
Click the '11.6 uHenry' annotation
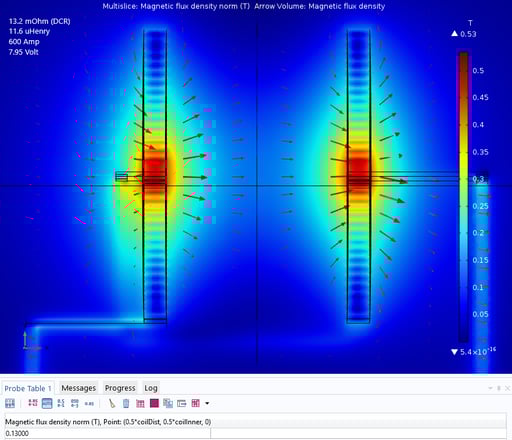tap(29, 31)
